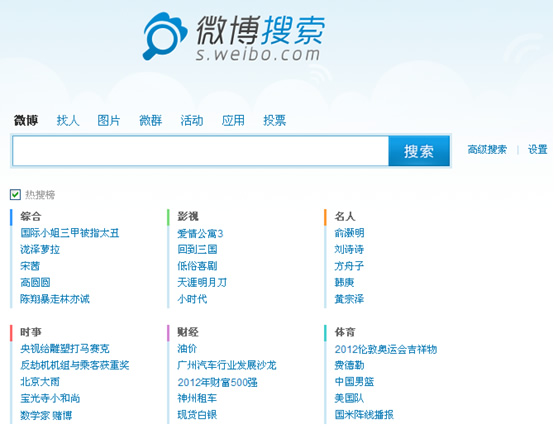Open the 图片 tab
This screenshot has height=430, width=554.
109,120
